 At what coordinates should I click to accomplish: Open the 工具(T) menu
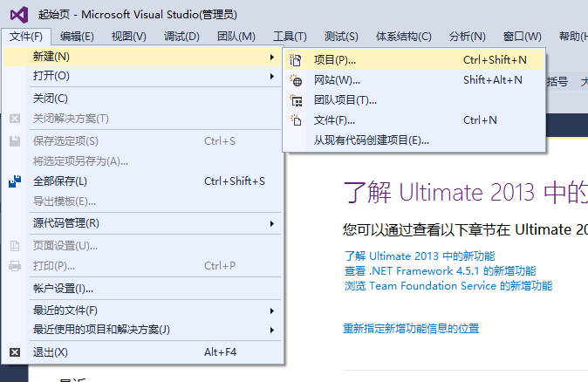(x=290, y=37)
